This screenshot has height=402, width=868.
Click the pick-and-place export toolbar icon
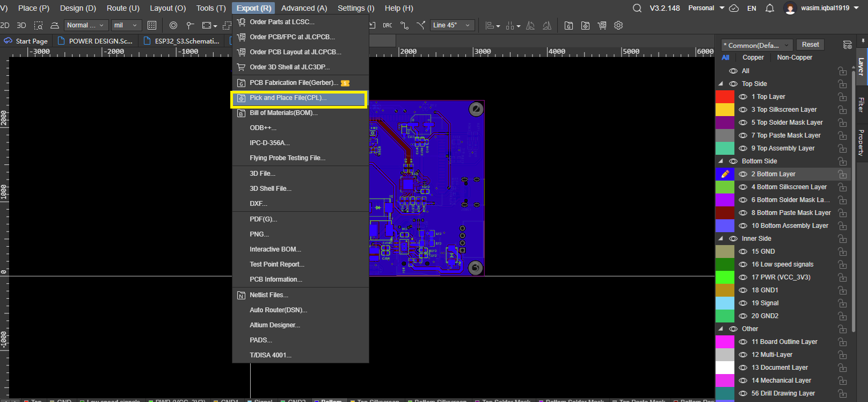586,25
